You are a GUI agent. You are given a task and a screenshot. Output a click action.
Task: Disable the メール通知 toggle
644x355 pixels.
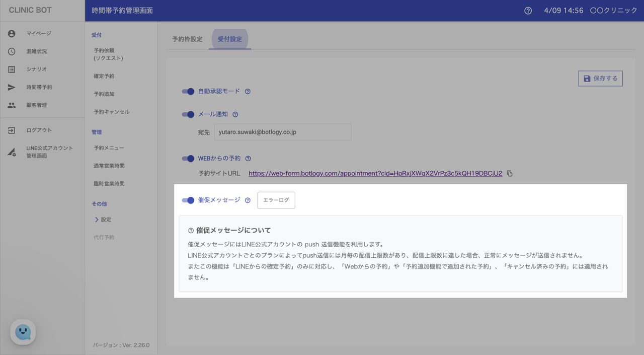point(188,115)
